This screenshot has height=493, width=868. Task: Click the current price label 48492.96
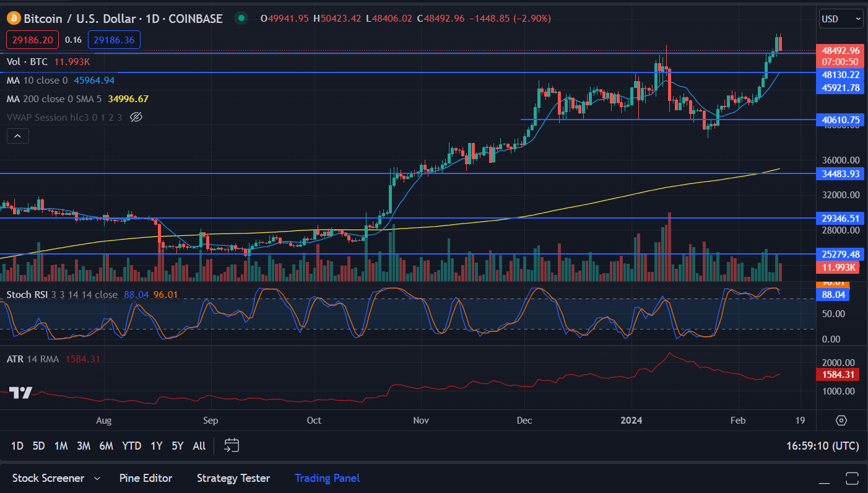point(841,51)
